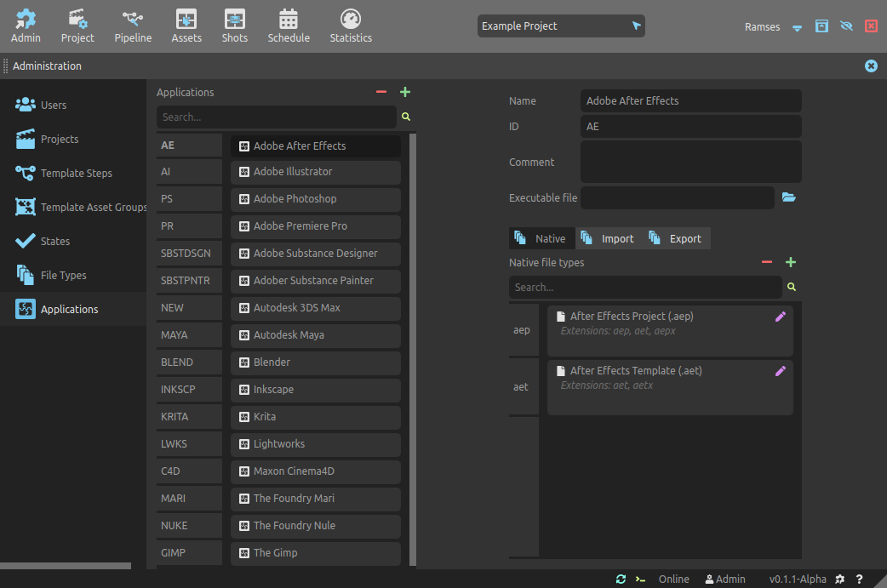Viewport: 887px width, 588px height.
Task: Open the Pipeline section in top toolbar
Action: point(132,26)
